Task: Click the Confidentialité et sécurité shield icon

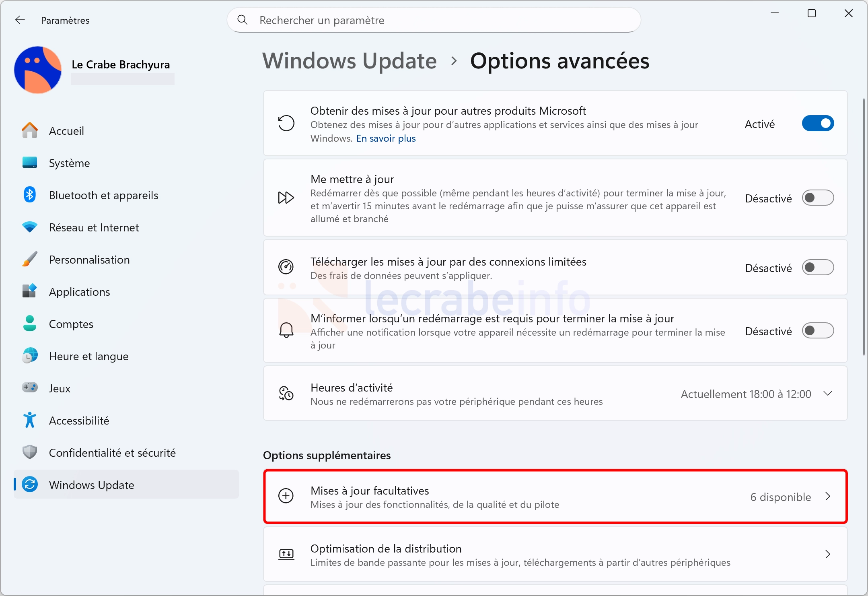Action: pos(30,453)
